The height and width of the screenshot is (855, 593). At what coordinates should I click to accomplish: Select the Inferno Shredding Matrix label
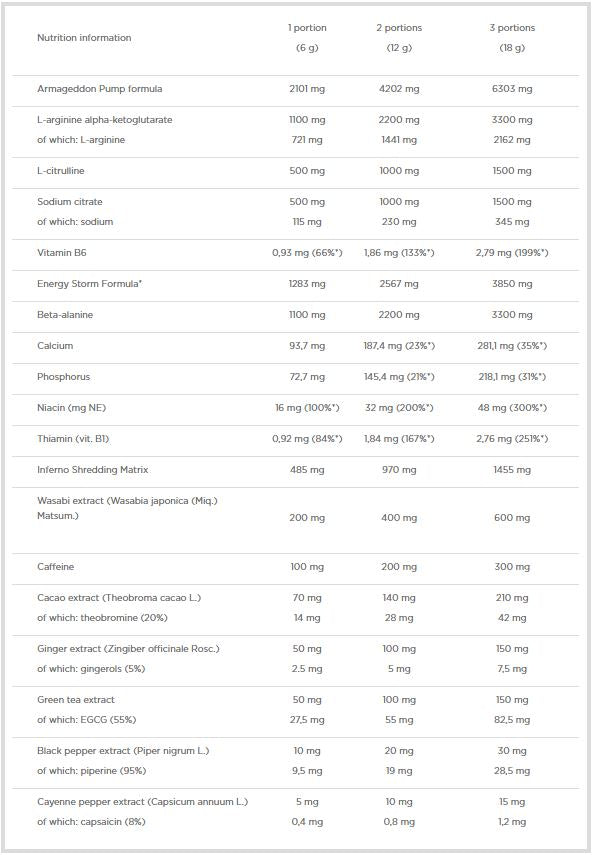point(93,469)
